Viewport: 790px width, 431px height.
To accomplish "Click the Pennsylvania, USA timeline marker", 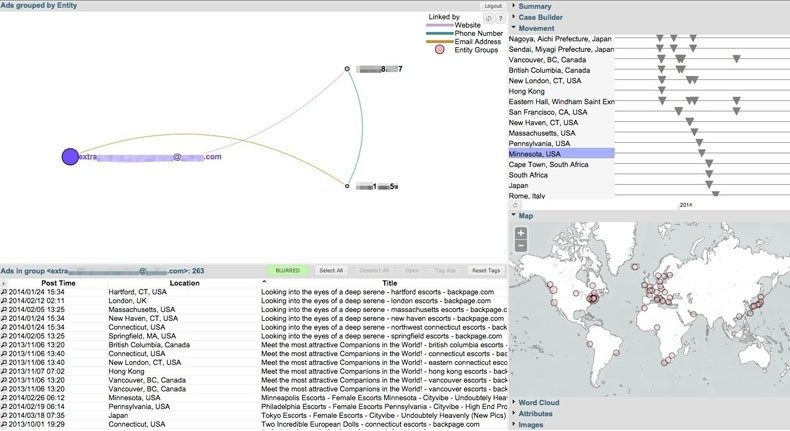I will (x=699, y=143).
